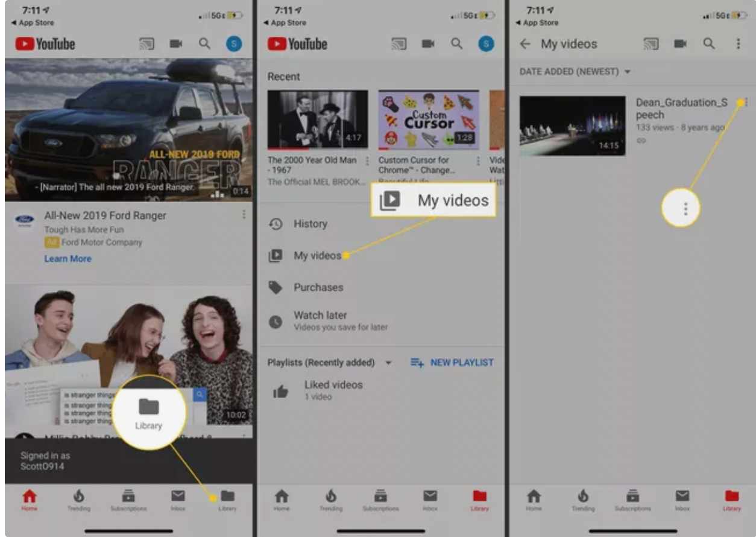
Task: Tap the cast icon in the middle phone
Action: (x=398, y=43)
